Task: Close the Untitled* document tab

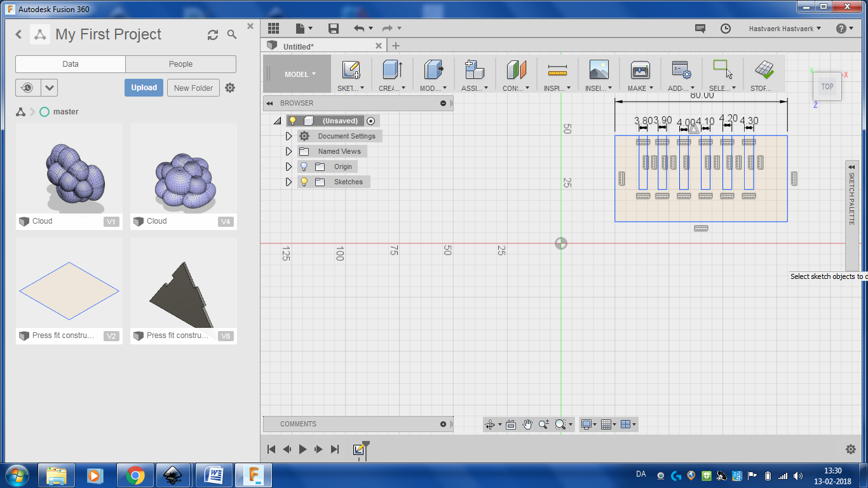Action: coord(379,46)
